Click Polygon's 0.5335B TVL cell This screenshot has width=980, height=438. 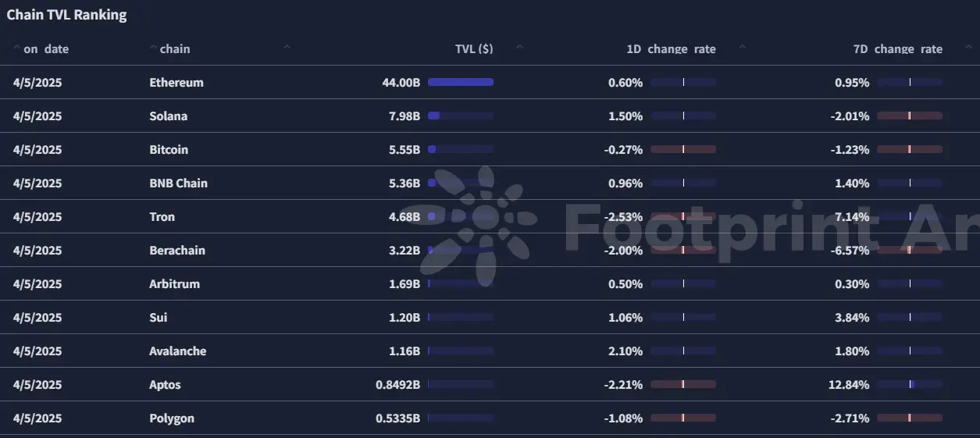coord(397,418)
